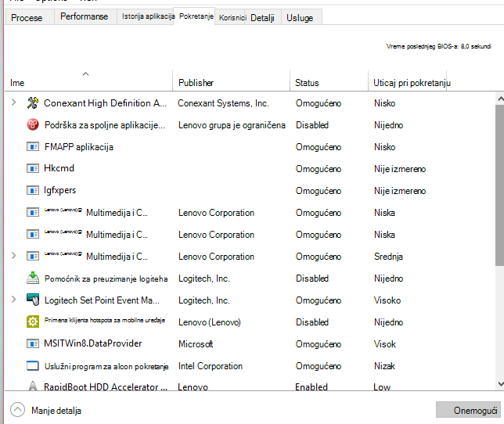Click the Logitech Set Point keyboard-mouse icon
The width and height of the screenshot is (504, 424).
pyautogui.click(x=33, y=300)
